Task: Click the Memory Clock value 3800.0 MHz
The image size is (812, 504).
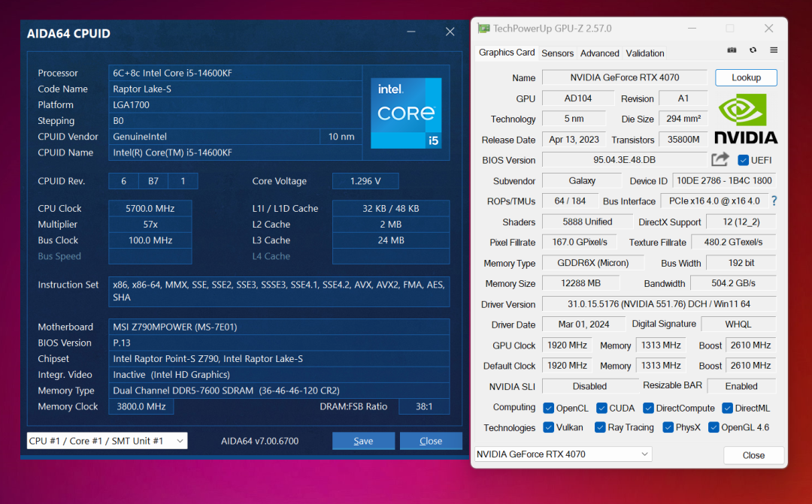Action: coord(141,406)
